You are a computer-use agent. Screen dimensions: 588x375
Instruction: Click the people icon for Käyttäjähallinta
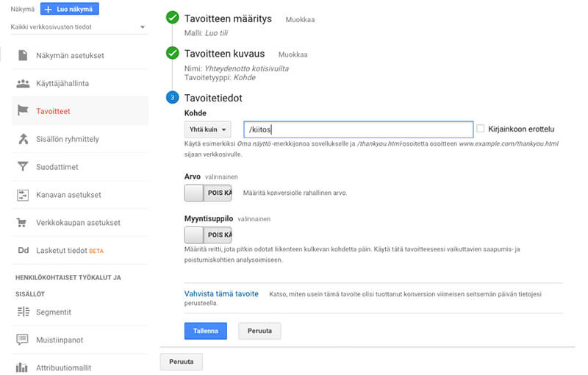23,84
